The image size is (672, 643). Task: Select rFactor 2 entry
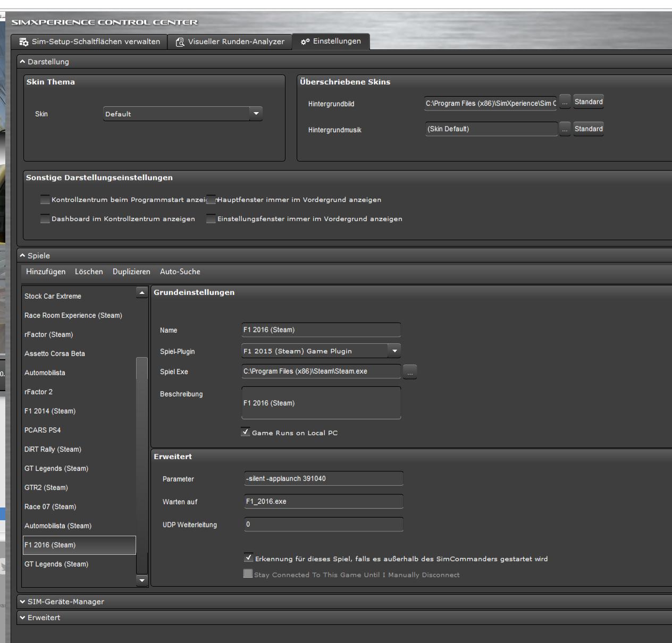tap(79, 392)
